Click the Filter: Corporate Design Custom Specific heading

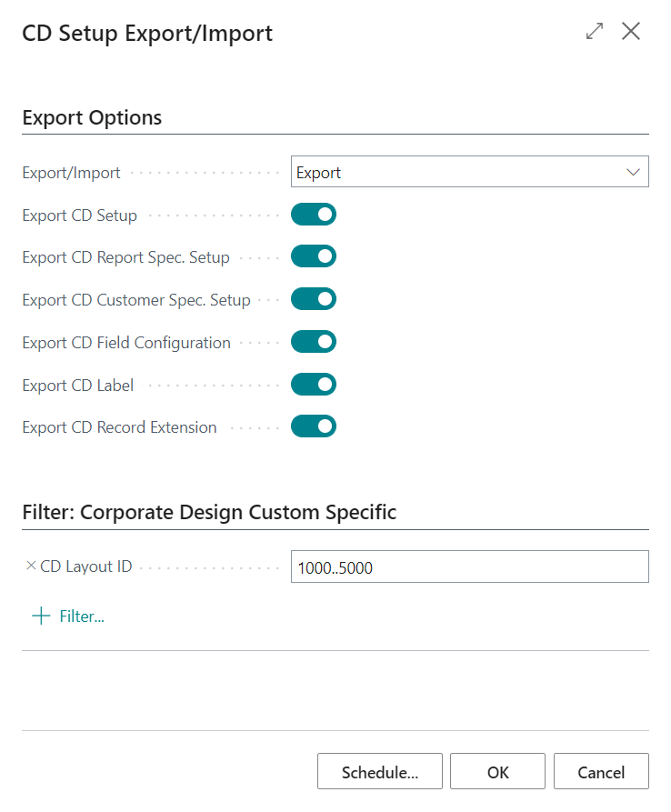pyautogui.click(x=209, y=512)
